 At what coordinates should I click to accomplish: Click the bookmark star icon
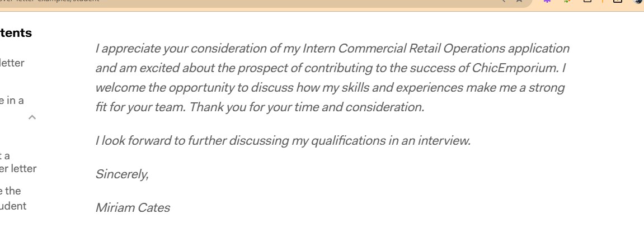pyautogui.click(x=519, y=2)
